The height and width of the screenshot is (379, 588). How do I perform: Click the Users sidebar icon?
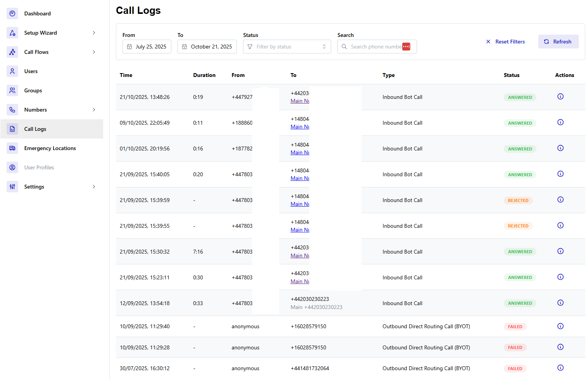point(12,71)
